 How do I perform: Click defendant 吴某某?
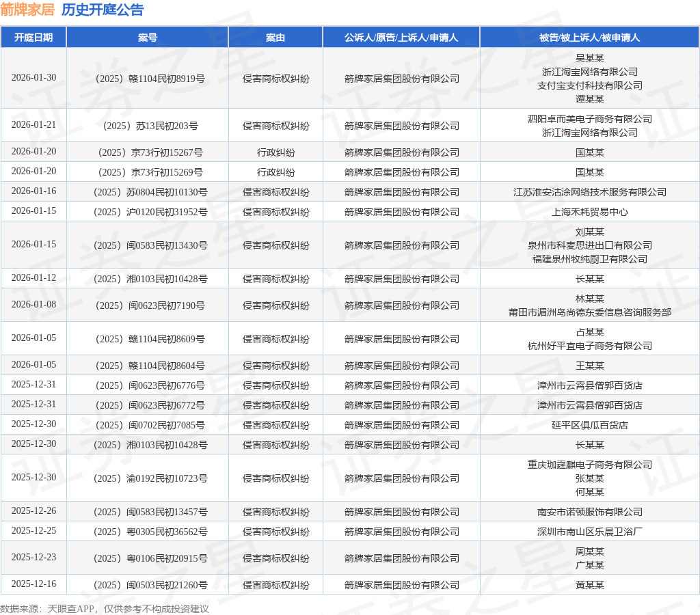[x=590, y=58]
